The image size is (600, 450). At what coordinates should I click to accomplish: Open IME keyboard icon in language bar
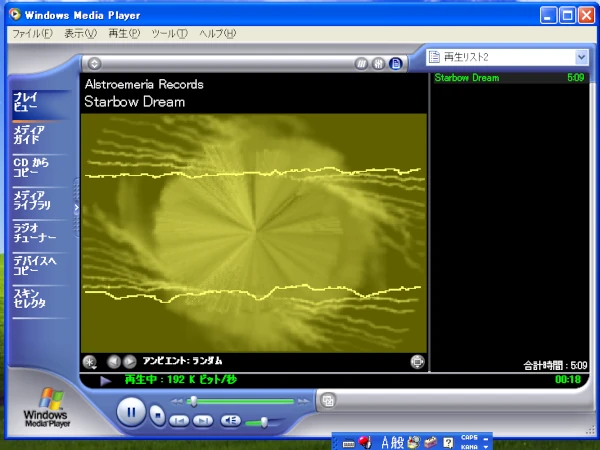pyautogui.click(x=348, y=443)
